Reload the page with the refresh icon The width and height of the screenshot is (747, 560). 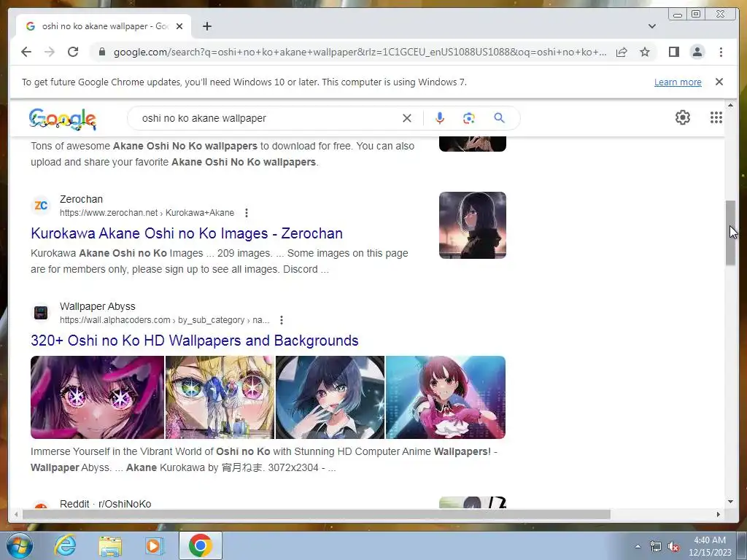point(73,52)
